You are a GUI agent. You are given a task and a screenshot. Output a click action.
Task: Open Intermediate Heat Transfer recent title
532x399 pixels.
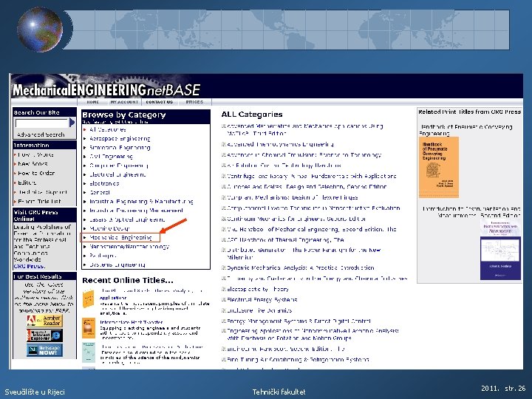(132, 322)
